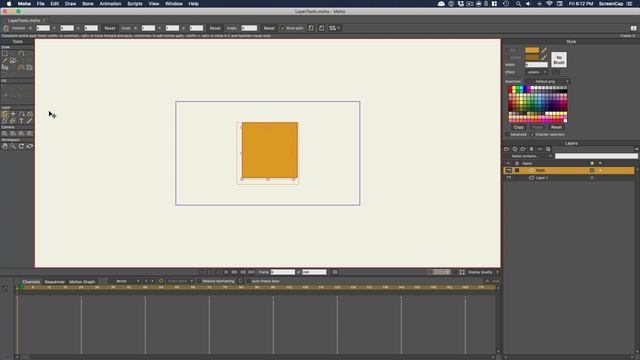This screenshot has height=360, width=640.
Task: Click the Copy button in Style panel
Action: 518,127
